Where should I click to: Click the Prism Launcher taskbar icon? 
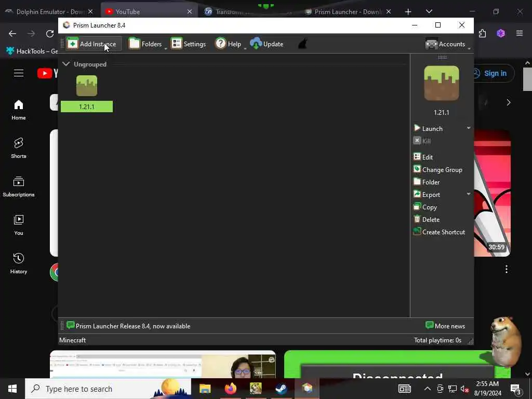pos(307,389)
